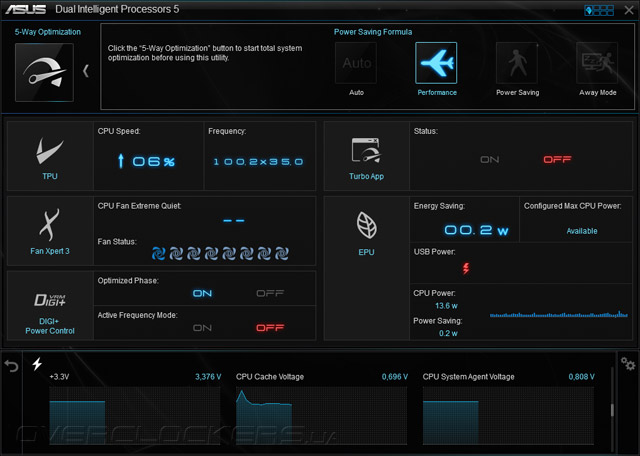Activate Away Mode icon
This screenshot has width=640, height=456.
[597, 63]
